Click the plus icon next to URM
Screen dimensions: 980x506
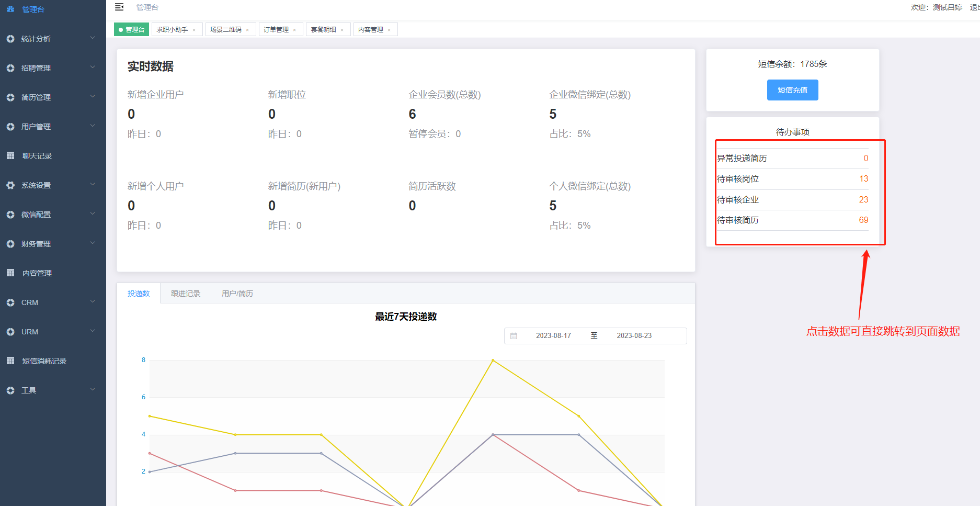10,332
